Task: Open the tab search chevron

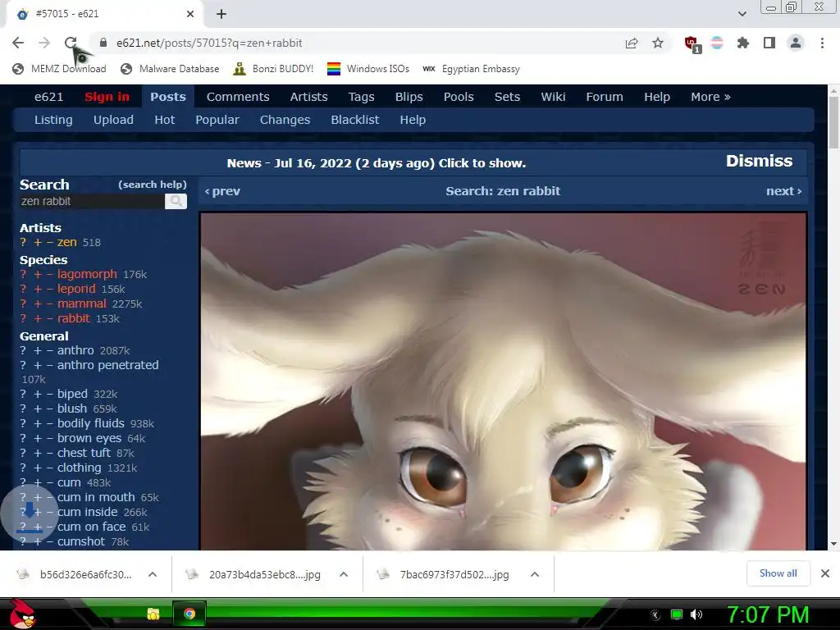Action: [x=742, y=14]
